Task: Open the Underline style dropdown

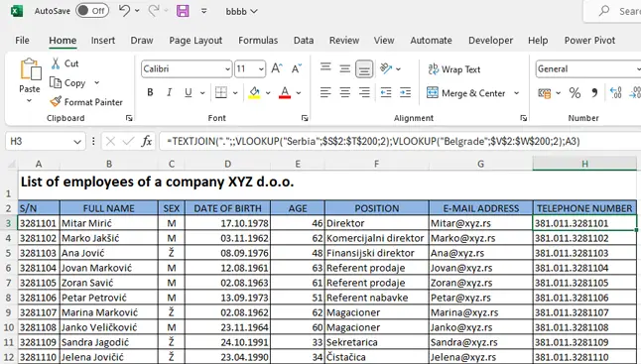Action: [x=202, y=93]
